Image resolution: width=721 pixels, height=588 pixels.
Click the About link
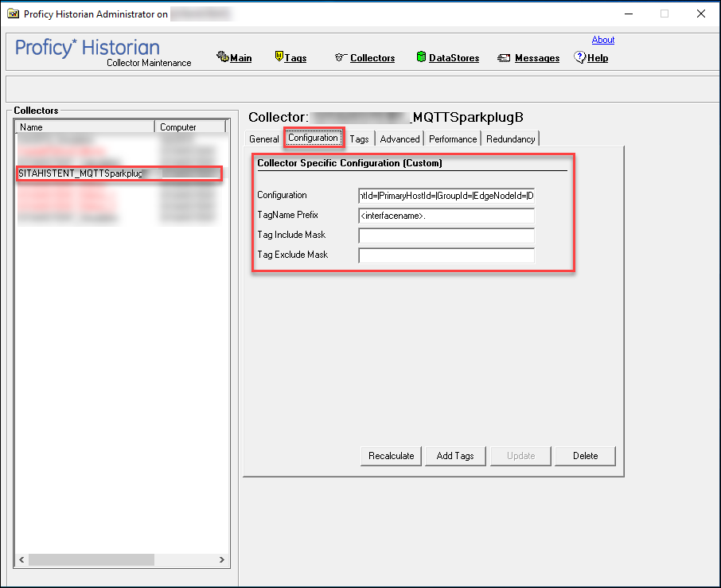(603, 40)
